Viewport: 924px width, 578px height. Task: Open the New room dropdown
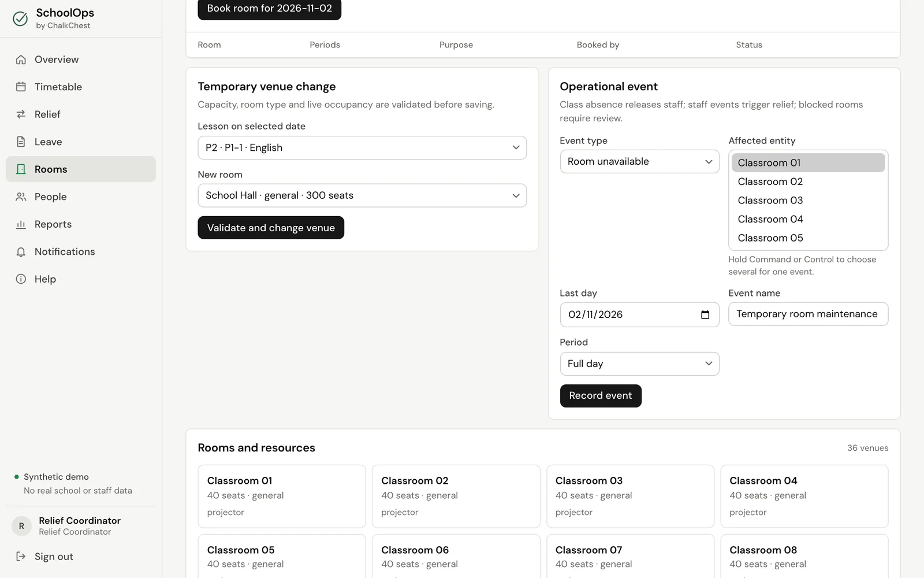[x=362, y=195]
